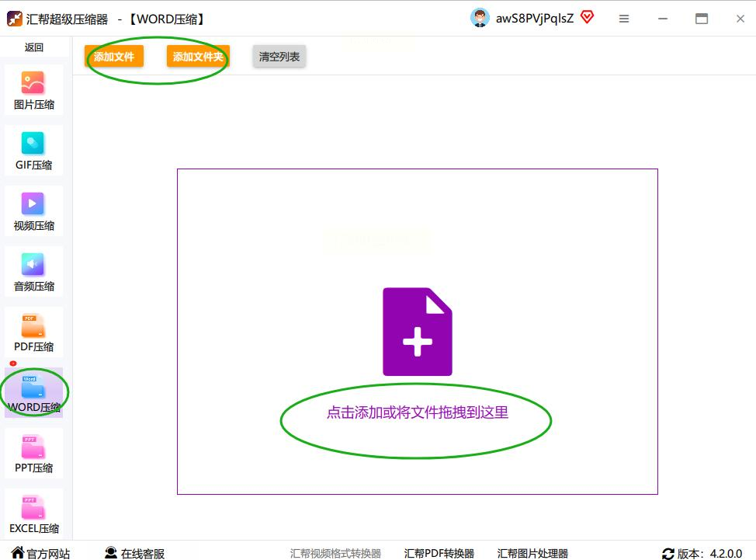
Task: Open the 汇帮视频格式转换器 link
Action: pyautogui.click(x=335, y=553)
